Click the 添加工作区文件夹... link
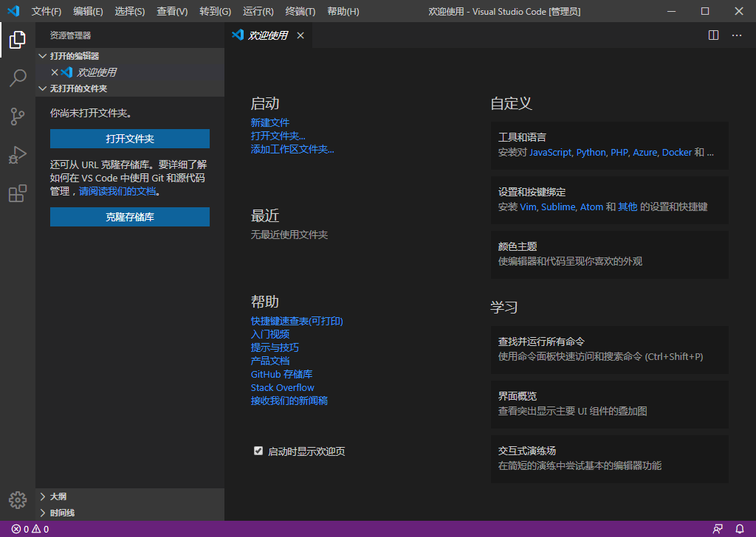This screenshot has height=537, width=756. [x=292, y=149]
